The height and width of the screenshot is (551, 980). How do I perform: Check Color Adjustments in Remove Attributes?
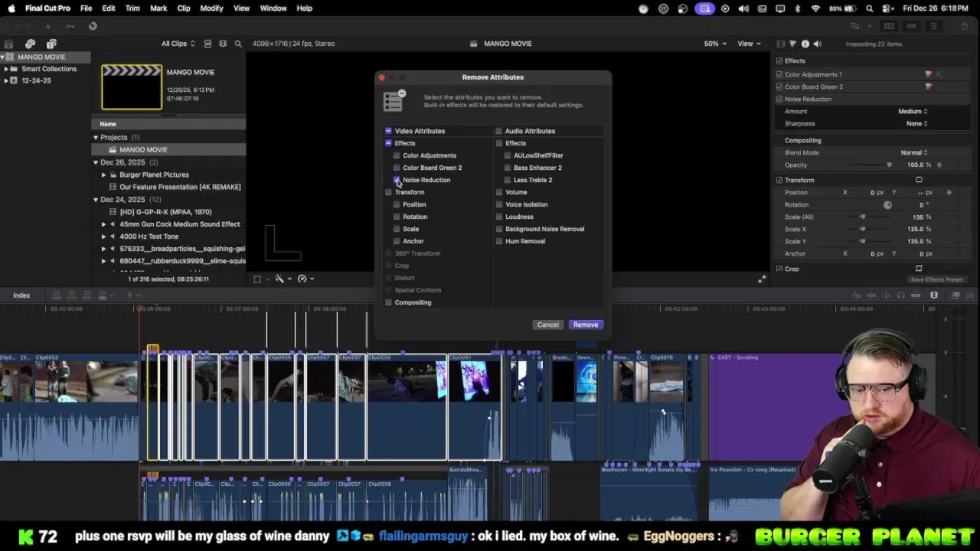point(397,155)
